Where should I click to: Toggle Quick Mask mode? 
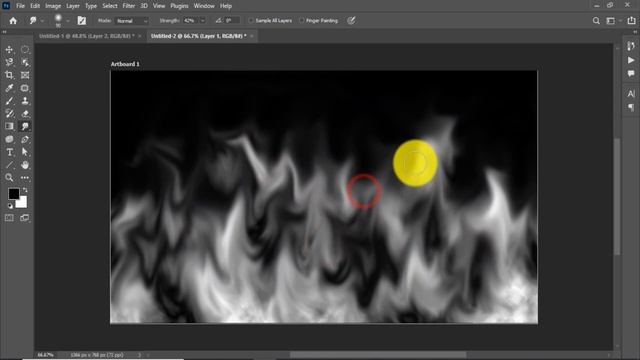[x=9, y=218]
